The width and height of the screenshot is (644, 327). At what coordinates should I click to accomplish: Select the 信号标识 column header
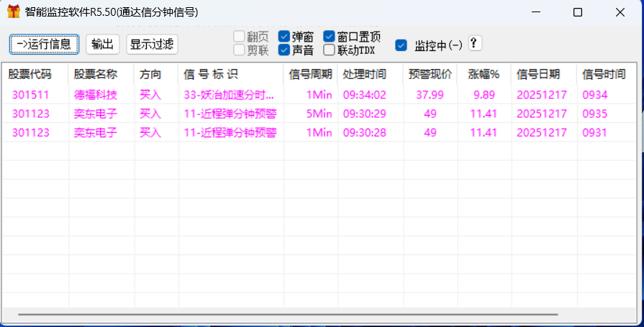pos(231,74)
